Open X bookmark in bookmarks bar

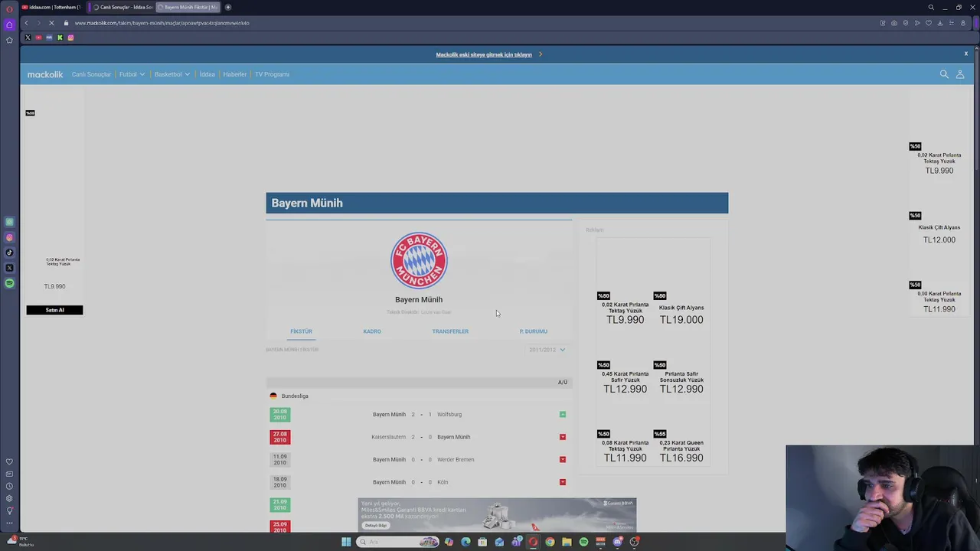click(28, 37)
